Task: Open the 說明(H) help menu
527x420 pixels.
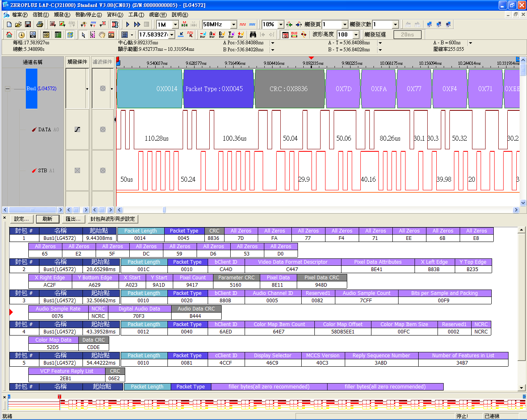Action: (x=180, y=15)
